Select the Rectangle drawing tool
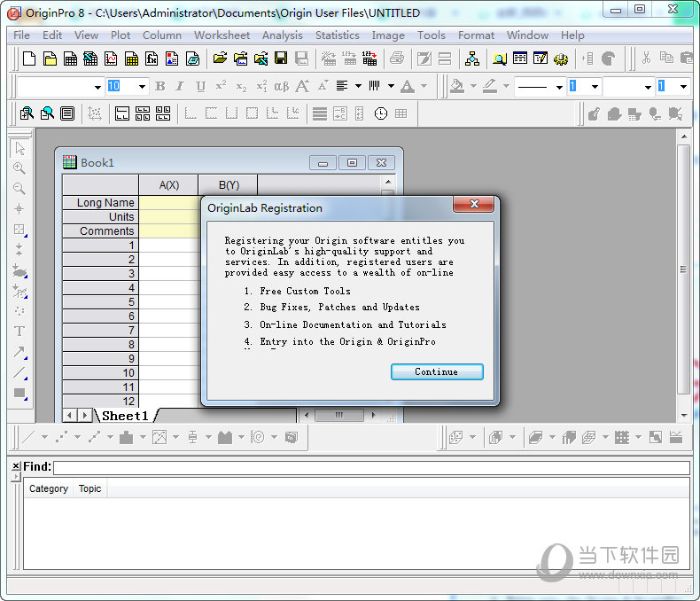Screen dimensions: 700x601 click(19, 394)
